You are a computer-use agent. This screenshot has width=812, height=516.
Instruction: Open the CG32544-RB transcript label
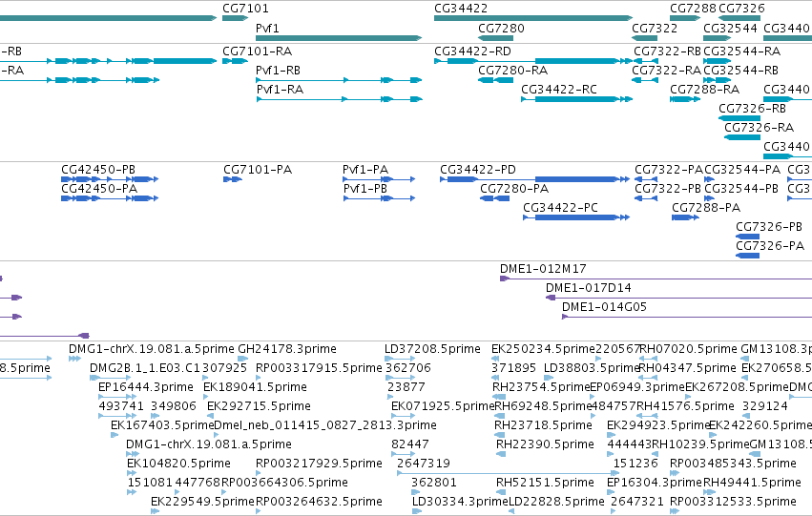coord(741,71)
